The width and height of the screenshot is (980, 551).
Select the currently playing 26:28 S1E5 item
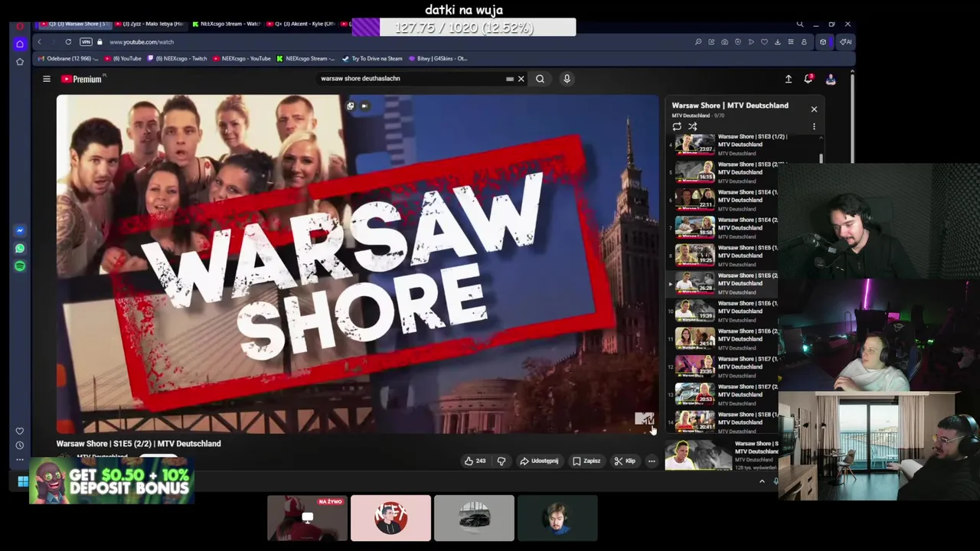tap(724, 282)
